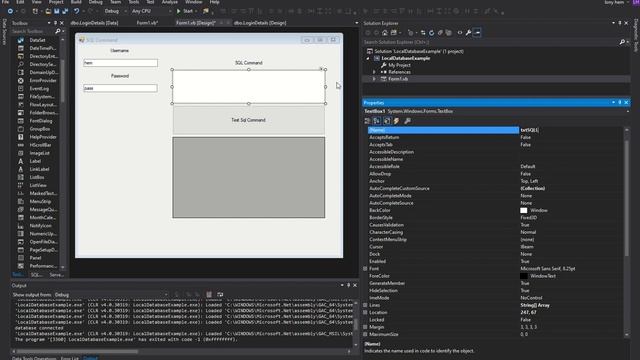
Task: Click the View Code icon in Solution Explorer
Action: (460, 33)
